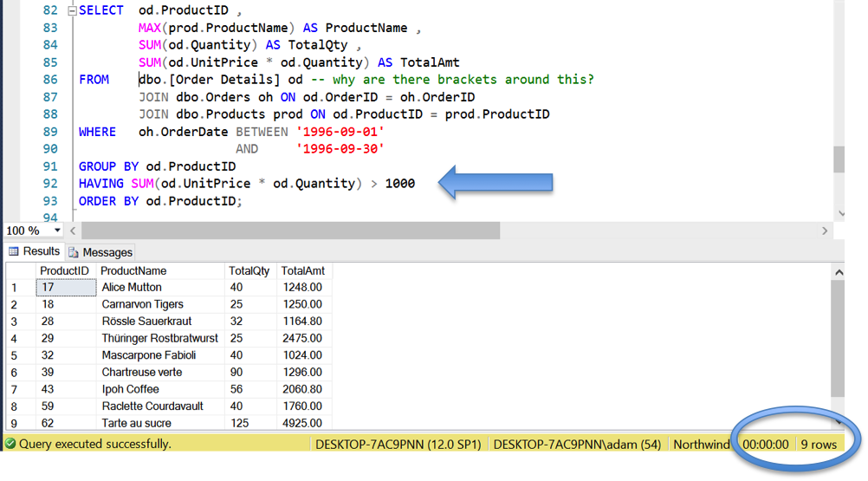The height and width of the screenshot is (481, 868).
Task: Select the Ipoh Coffee cell
Action: 160,389
